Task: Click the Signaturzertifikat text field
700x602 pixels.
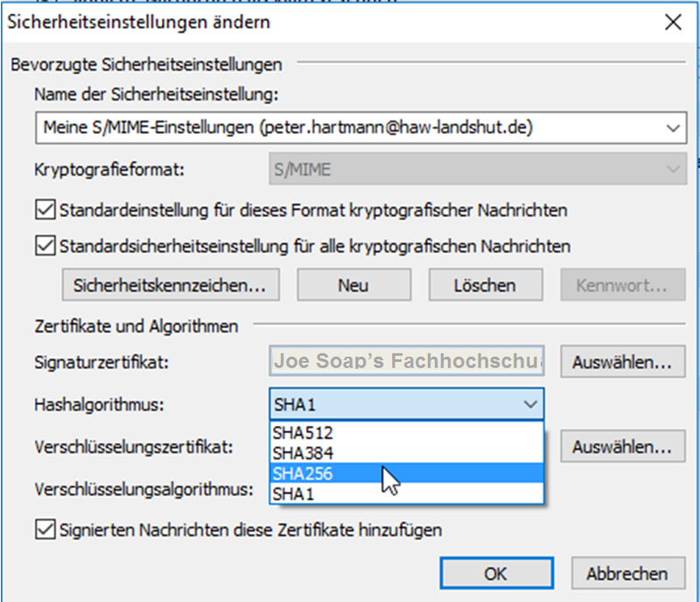Action: click(407, 360)
